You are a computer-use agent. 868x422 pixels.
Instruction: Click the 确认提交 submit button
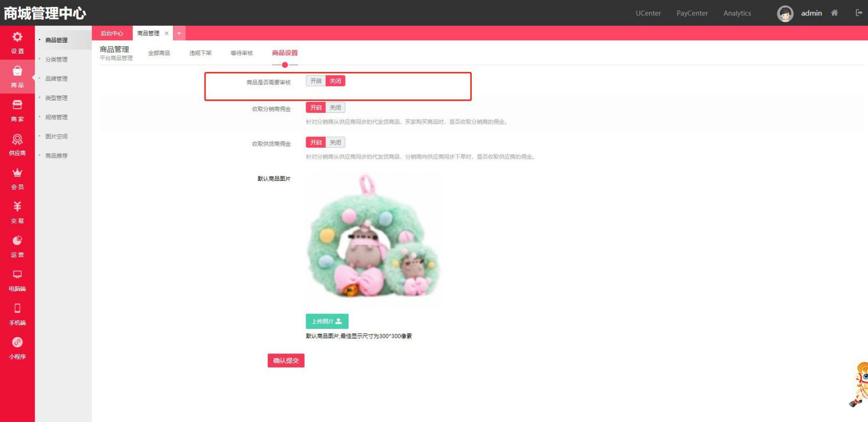pos(286,360)
